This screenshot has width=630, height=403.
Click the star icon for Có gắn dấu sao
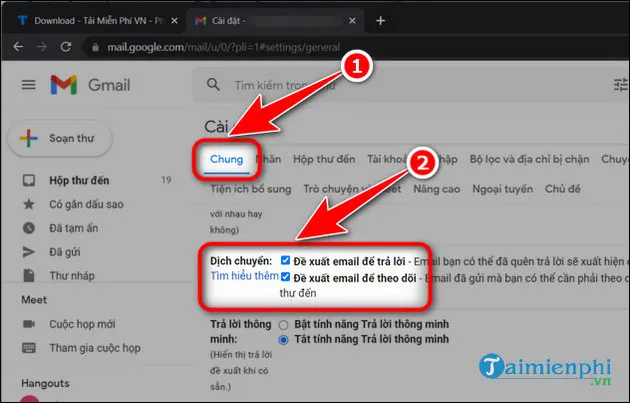29,204
